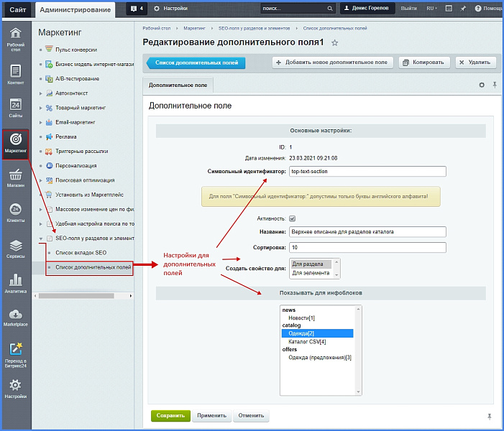Click the tab settings gear icon
The width and height of the screenshot is (504, 431).
coord(482,85)
